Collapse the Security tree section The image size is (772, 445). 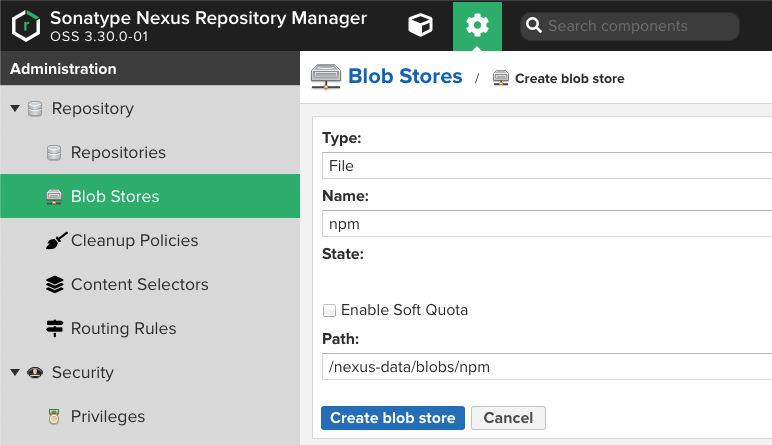point(15,372)
